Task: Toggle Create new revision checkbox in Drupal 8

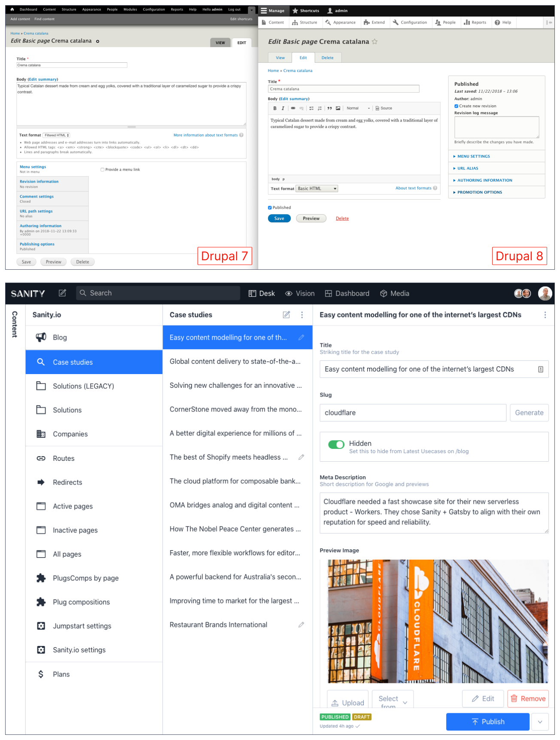Action: click(456, 106)
